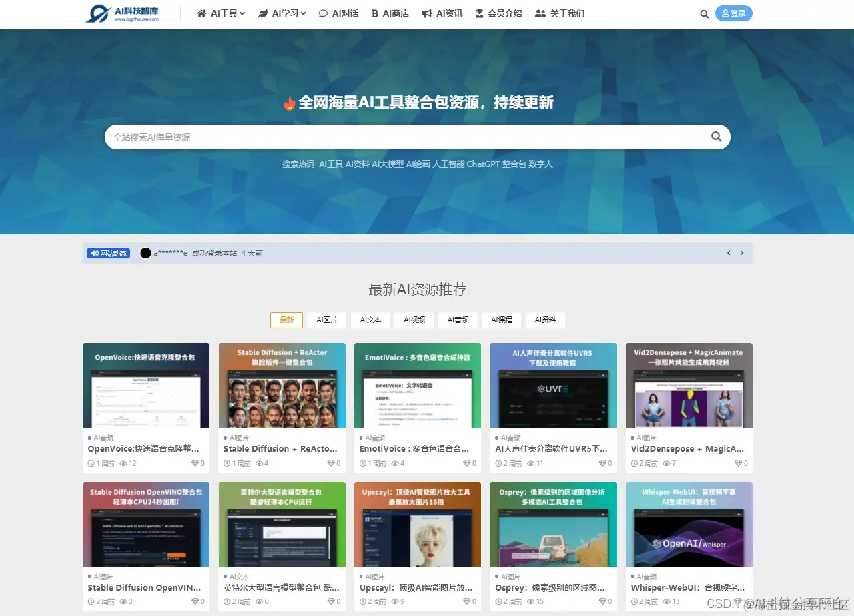The height and width of the screenshot is (616, 854).
Task: Click the clock icon on the OpenVoice card
Action: click(x=91, y=463)
